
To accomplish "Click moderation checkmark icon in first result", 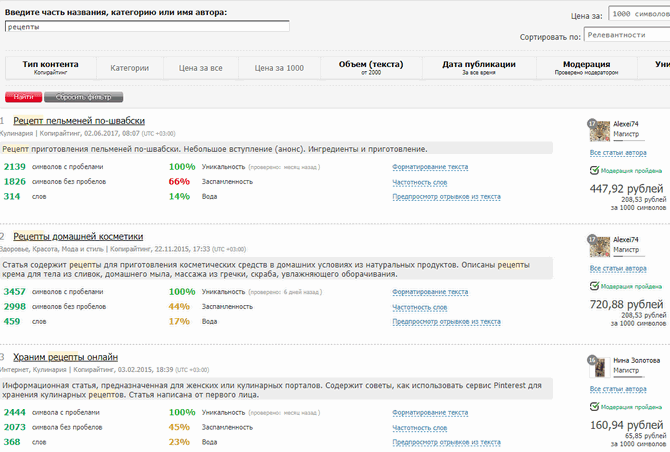I will [x=594, y=170].
